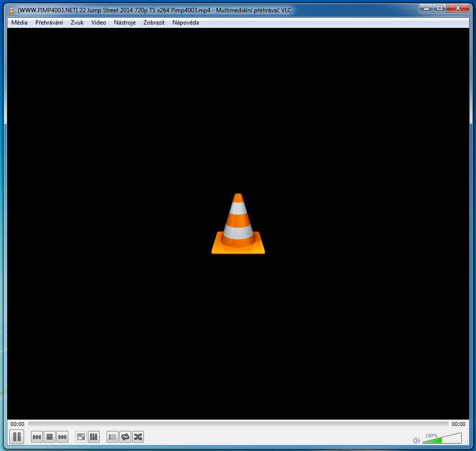The width and height of the screenshot is (476, 451).
Task: Toggle random shuffle playback
Action: (x=138, y=437)
